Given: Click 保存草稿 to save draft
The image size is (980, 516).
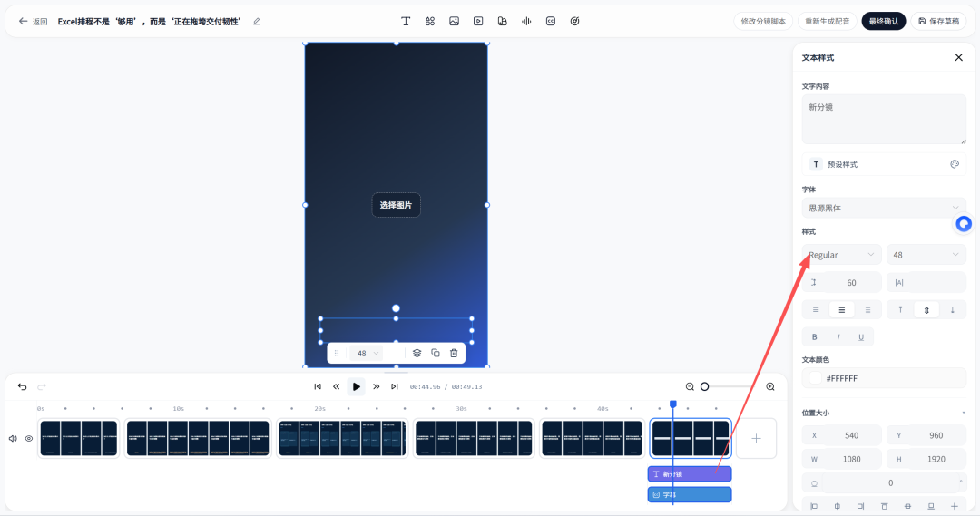Looking at the screenshot, I should [x=938, y=21].
